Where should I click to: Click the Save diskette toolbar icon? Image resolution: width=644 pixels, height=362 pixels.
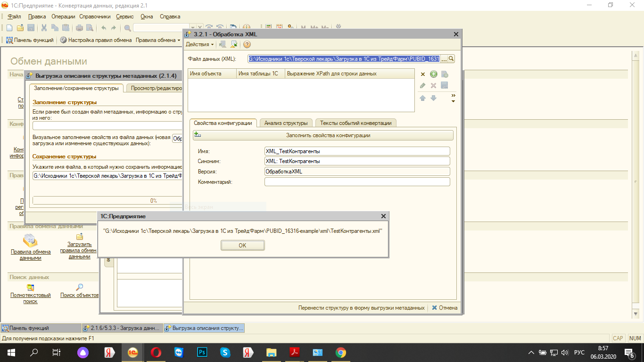click(31, 28)
